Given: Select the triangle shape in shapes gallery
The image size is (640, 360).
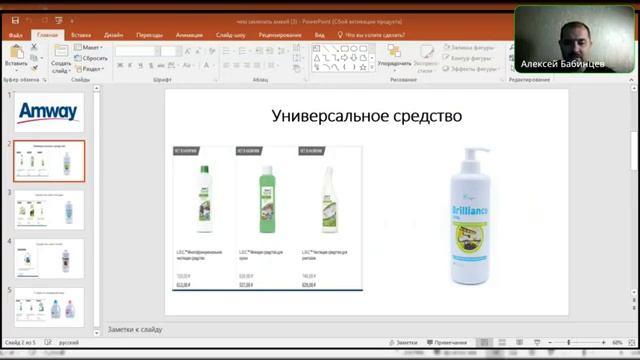Looking at the screenshot, I should point(317,58).
